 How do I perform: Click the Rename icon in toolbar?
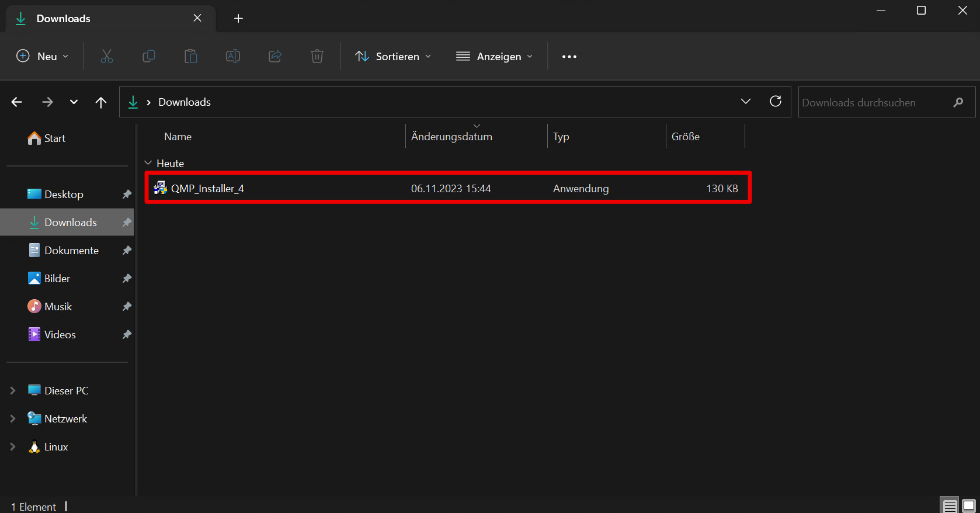[x=233, y=56]
